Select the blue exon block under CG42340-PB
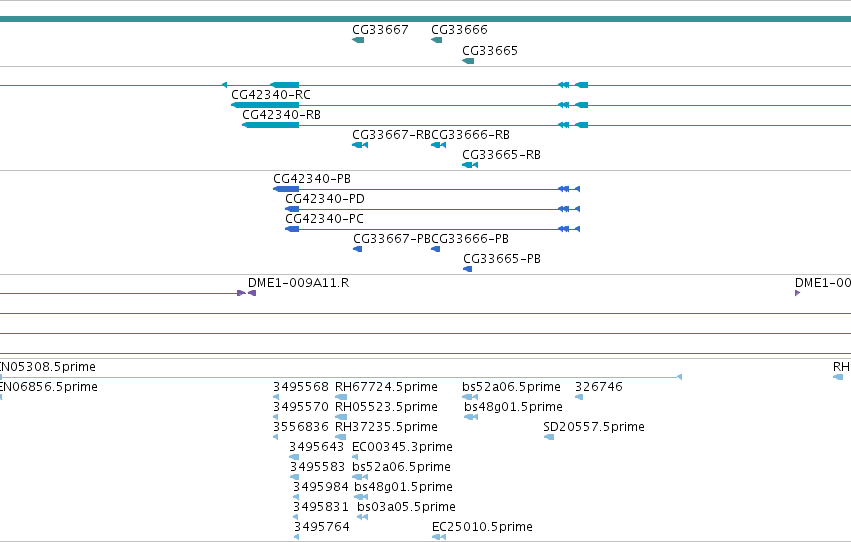Screen dimensions: 851x542 pyautogui.click(x=286, y=189)
